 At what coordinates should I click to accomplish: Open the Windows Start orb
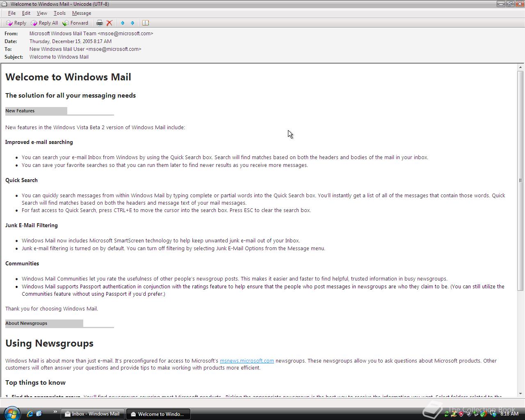coord(11,413)
